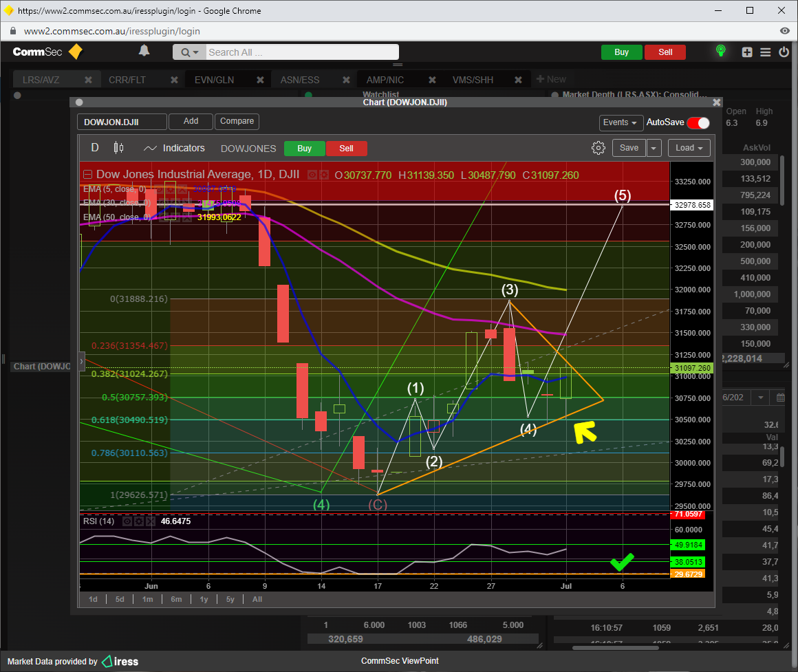Click the CommSec diamond logo
Viewport: 798px width, 672px height.
point(75,52)
